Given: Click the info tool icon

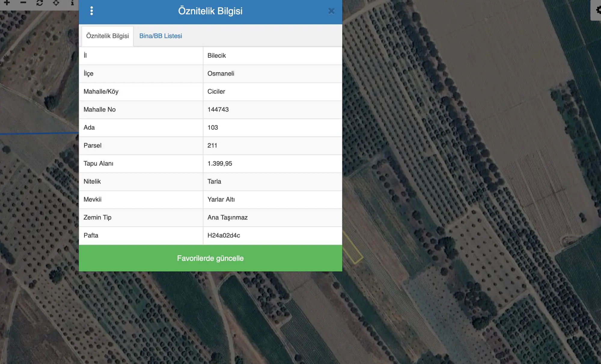Looking at the screenshot, I should point(72,3).
